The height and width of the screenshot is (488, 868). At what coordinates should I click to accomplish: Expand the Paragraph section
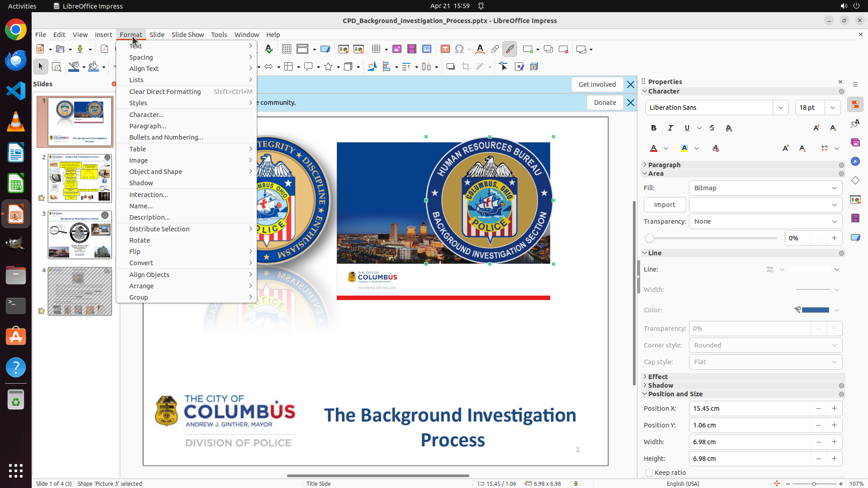[x=664, y=165]
